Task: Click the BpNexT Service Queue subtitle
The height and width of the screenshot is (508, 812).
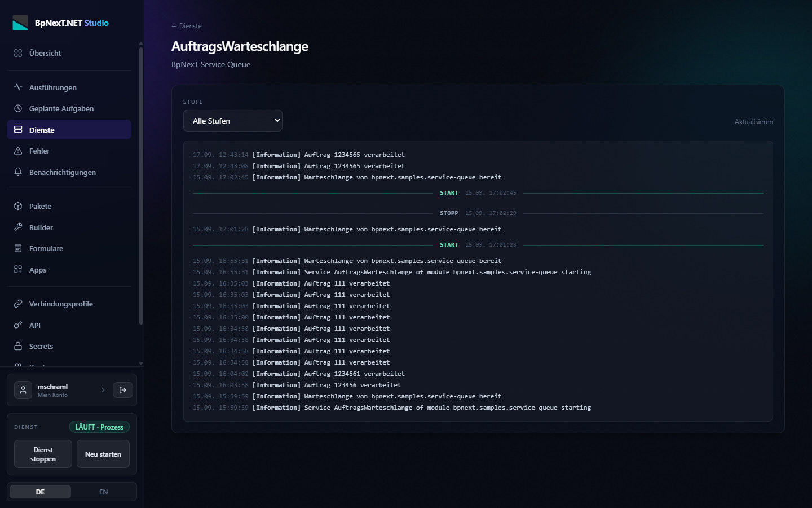Action: pos(211,64)
